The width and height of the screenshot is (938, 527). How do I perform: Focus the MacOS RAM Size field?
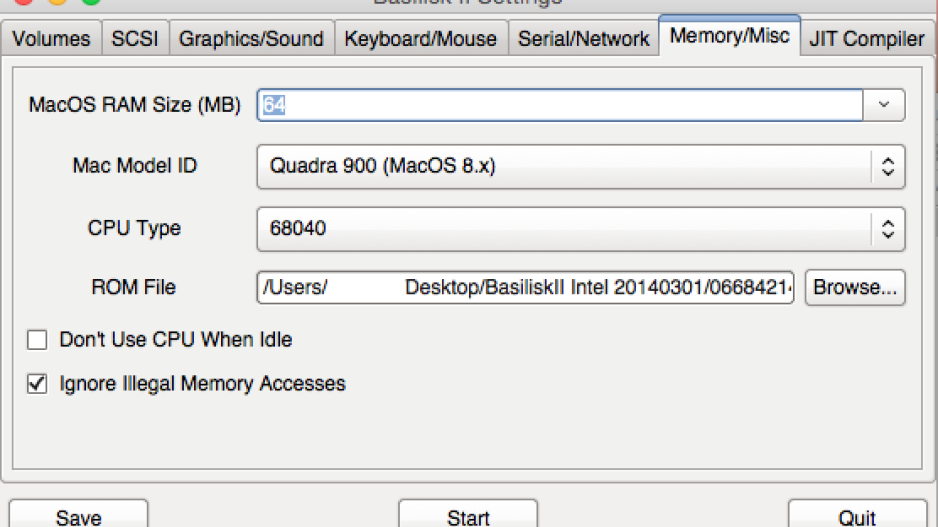(x=560, y=105)
